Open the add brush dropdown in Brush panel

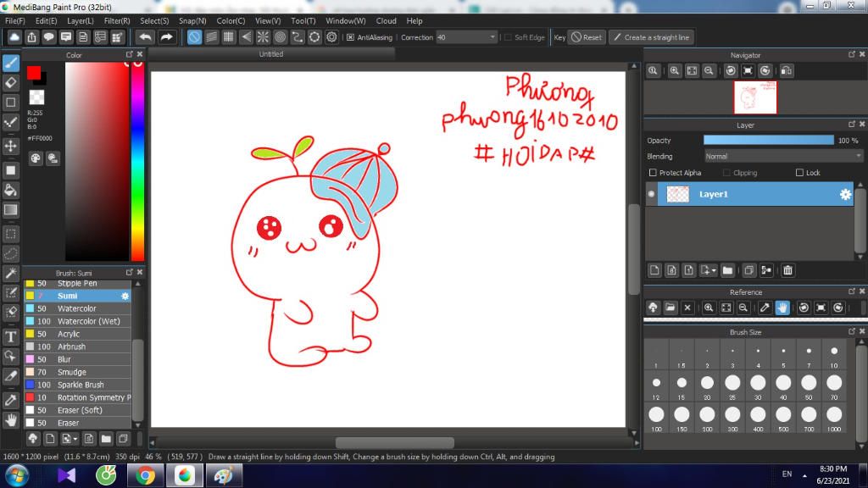click(x=70, y=439)
